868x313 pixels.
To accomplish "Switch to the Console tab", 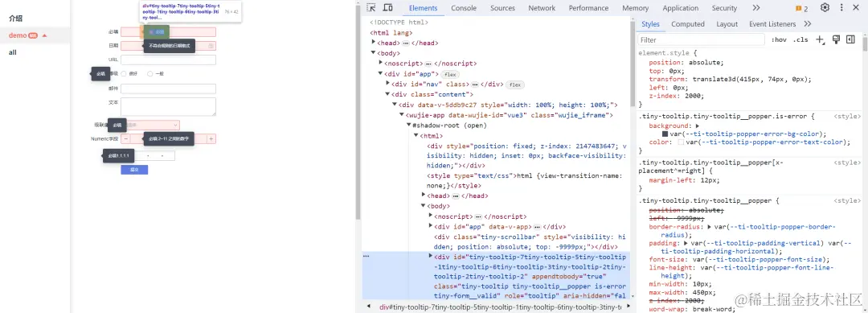I will point(464,8).
